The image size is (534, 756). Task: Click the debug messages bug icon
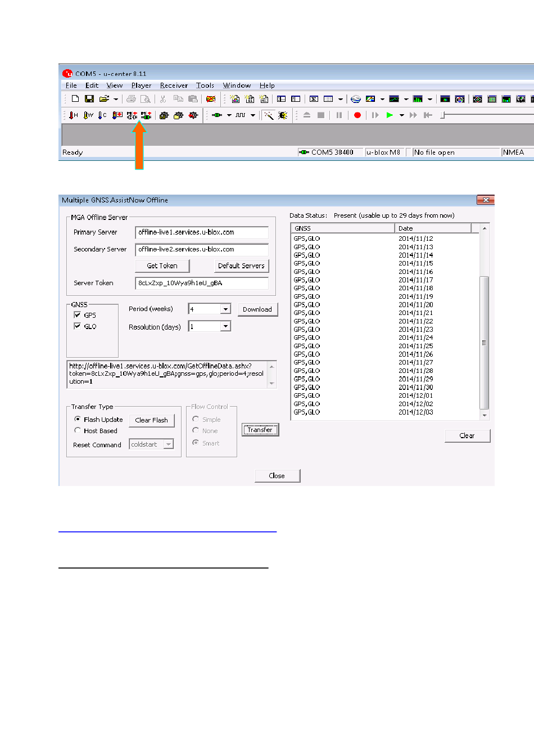pos(283,115)
